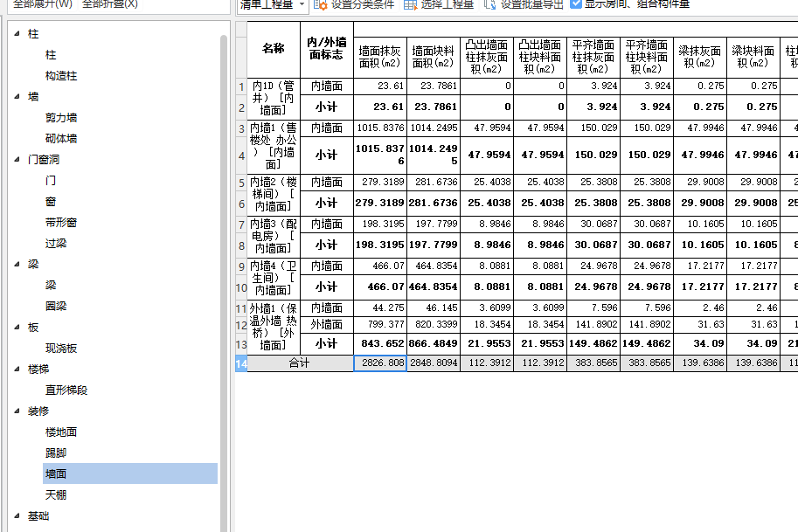This screenshot has height=532, width=798.
Task: Select 带形窗 tree item
Action: pyautogui.click(x=61, y=222)
